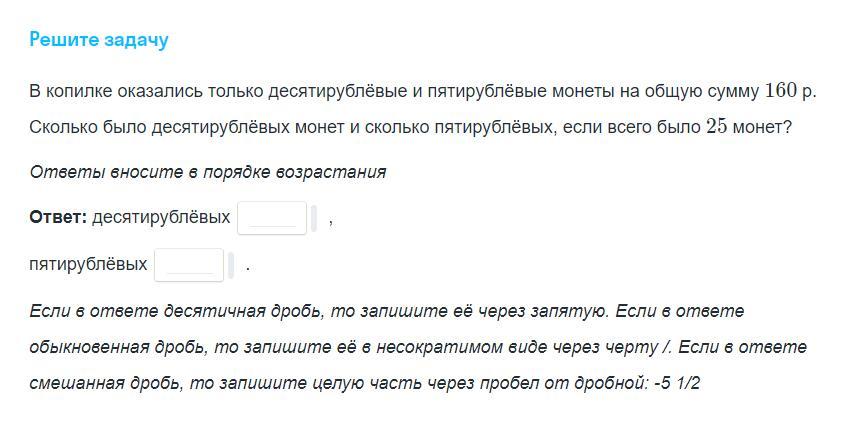Click the period after the second answer field

click(x=248, y=269)
